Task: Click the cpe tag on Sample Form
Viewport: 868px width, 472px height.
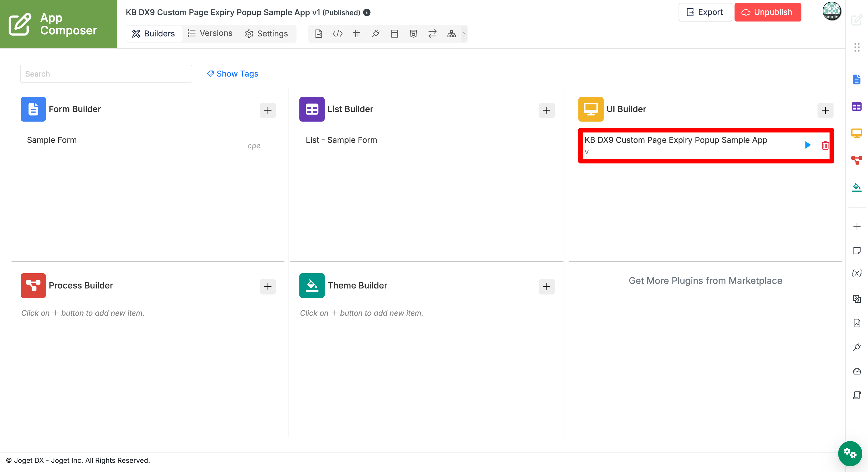Action: [x=254, y=146]
